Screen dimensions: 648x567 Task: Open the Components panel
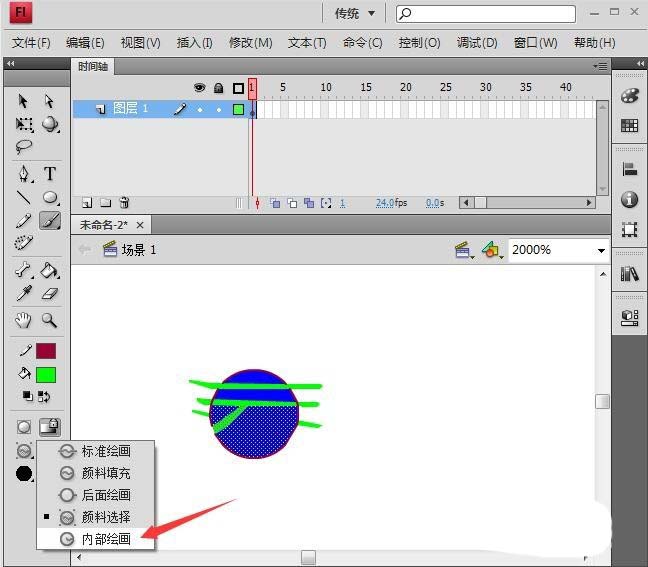pyautogui.click(x=629, y=317)
